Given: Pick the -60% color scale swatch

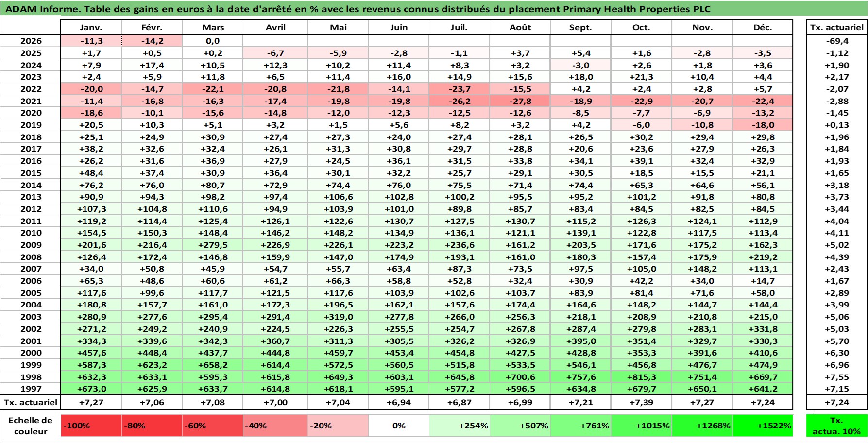Looking at the screenshot, I should click(x=213, y=426).
